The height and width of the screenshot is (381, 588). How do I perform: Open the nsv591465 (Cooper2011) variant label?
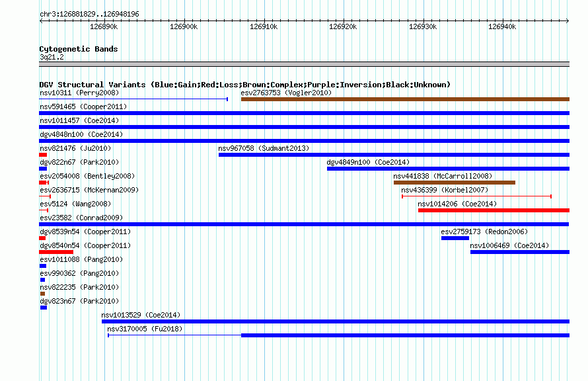pos(83,106)
